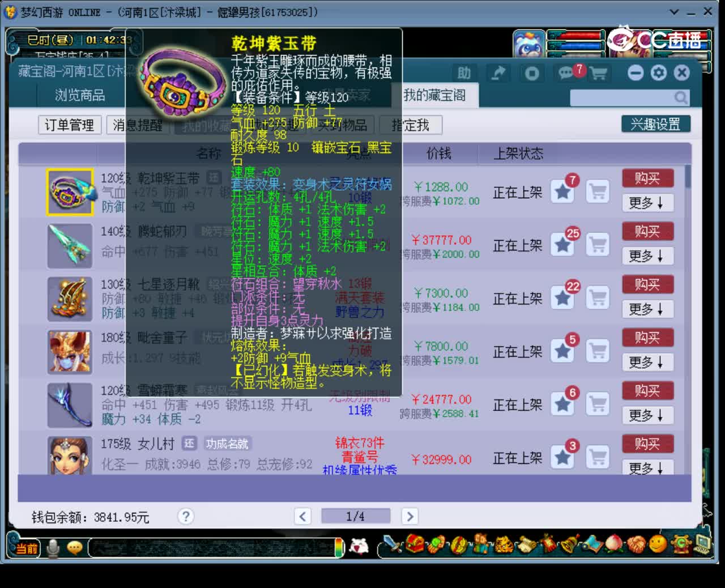Click the question mark help icon near wallet balance
Screen dimensions: 725x588
(x=185, y=516)
